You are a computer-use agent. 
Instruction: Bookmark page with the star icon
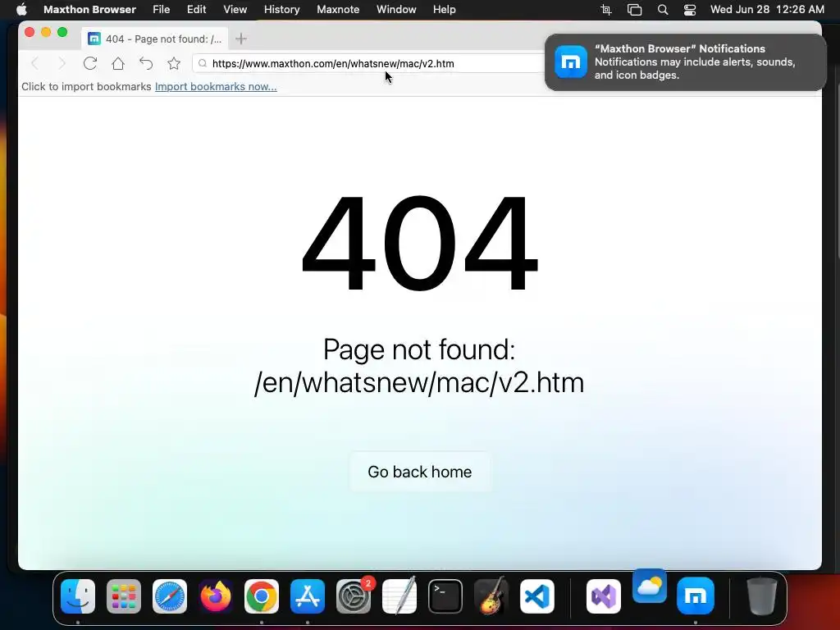coord(174,64)
